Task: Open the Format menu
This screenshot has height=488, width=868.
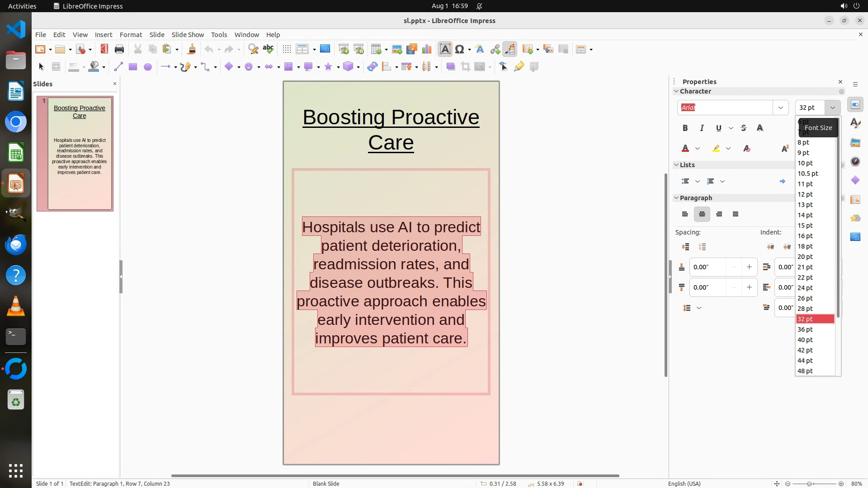Action: tap(131, 35)
